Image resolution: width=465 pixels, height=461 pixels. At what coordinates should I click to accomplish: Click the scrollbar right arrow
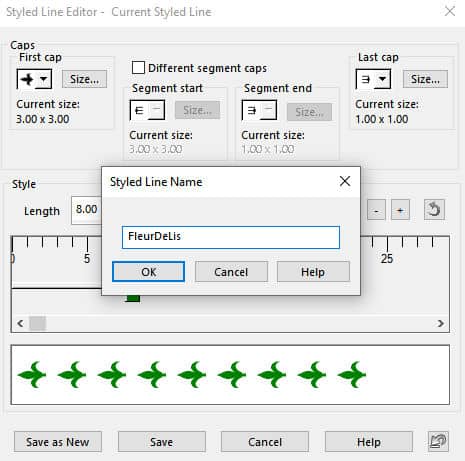tap(441, 323)
